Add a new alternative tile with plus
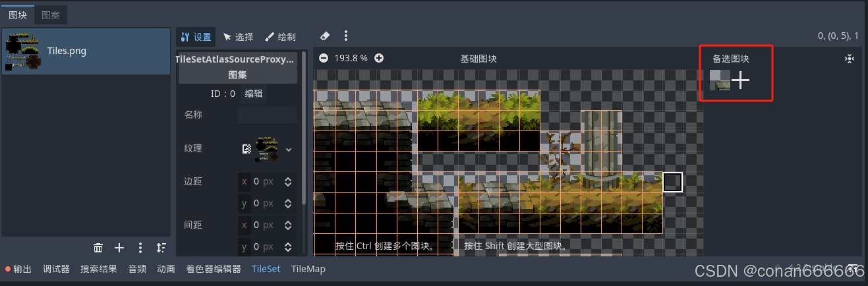The image size is (868, 286). point(741,80)
